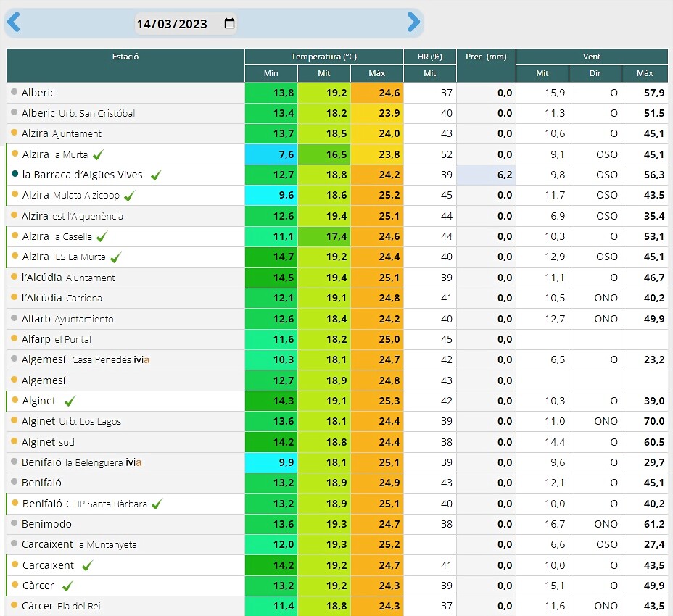673x616 pixels.
Task: Select the 9,9 minimum temperature cell
Action: (271, 462)
